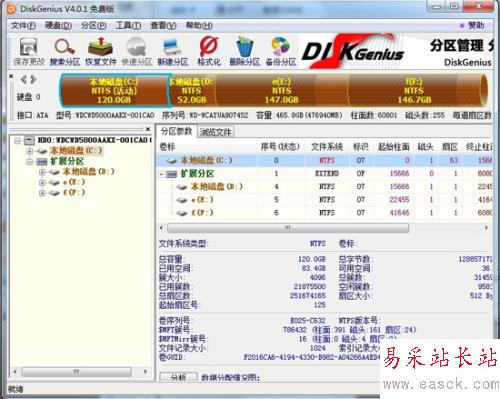Viewport: 500px width, 399px height.
Task: Click the partition table scrollbar right arrow
Action: coord(486,228)
